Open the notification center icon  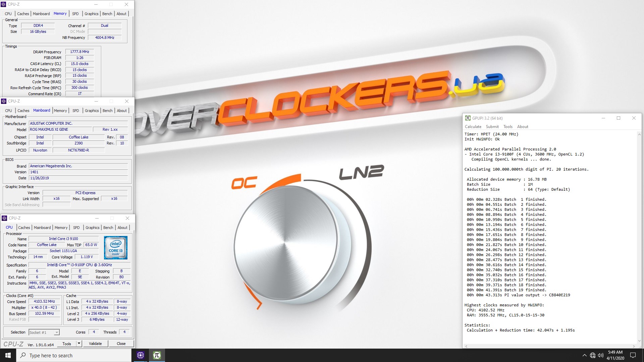633,355
